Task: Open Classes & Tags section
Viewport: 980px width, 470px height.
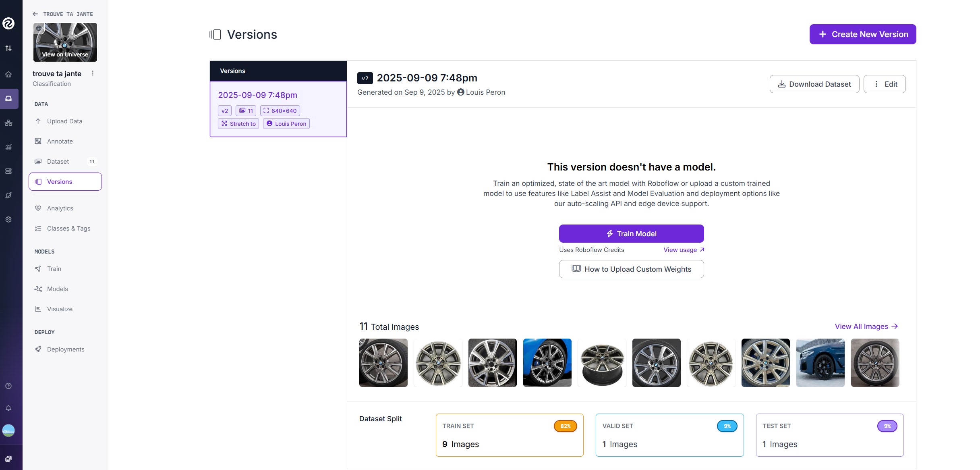Action: click(68, 229)
